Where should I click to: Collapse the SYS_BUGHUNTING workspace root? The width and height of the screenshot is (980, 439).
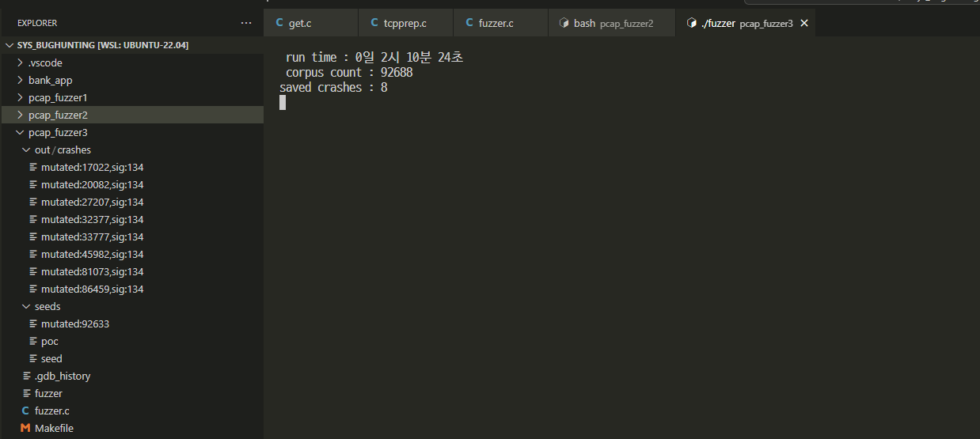coord(132,45)
